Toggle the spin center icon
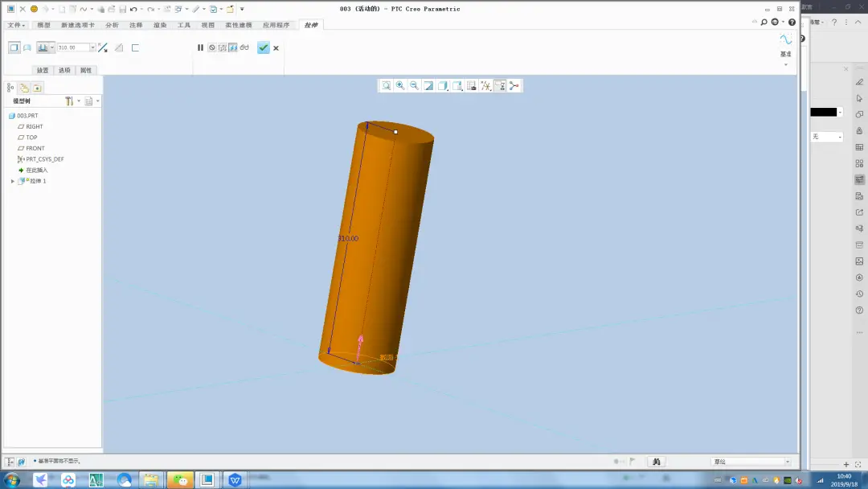The width and height of the screenshot is (868, 489). pyautogui.click(x=514, y=85)
